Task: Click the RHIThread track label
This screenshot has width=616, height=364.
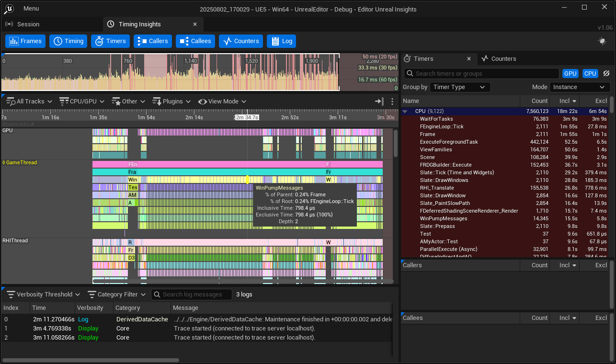Action: pyautogui.click(x=15, y=241)
